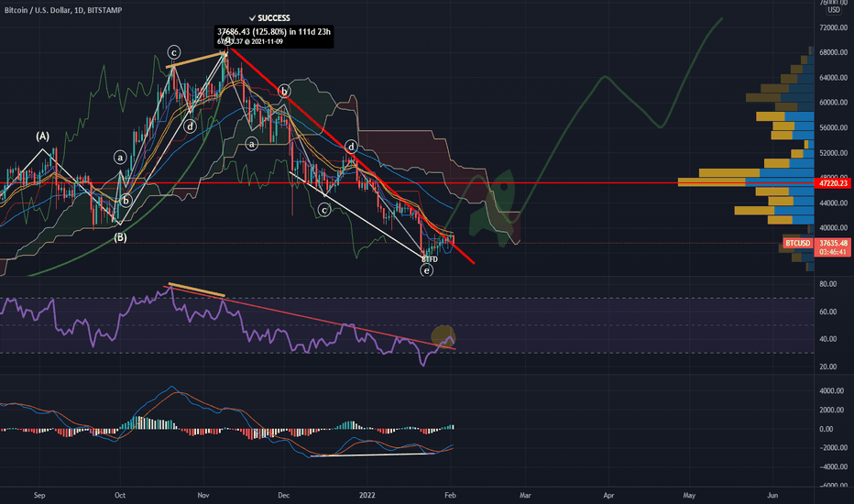Click the circled c label below the December lows
This screenshot has width=854, height=504.
[x=324, y=209]
